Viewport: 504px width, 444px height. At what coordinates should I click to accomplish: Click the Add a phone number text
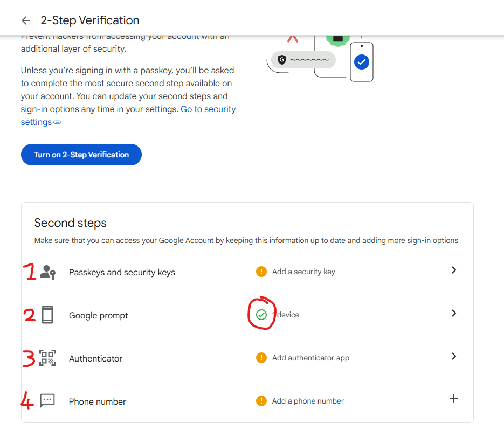click(308, 401)
